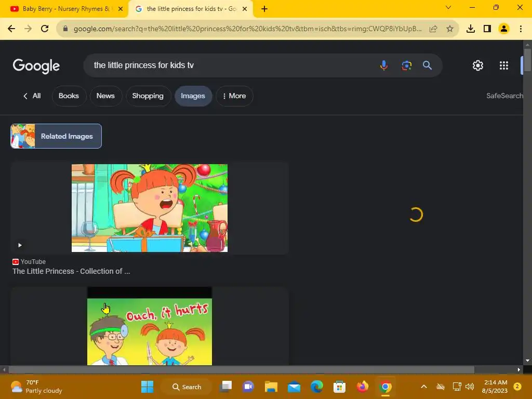532x399 pixels.
Task: Go back to the previous page
Action: 11,29
